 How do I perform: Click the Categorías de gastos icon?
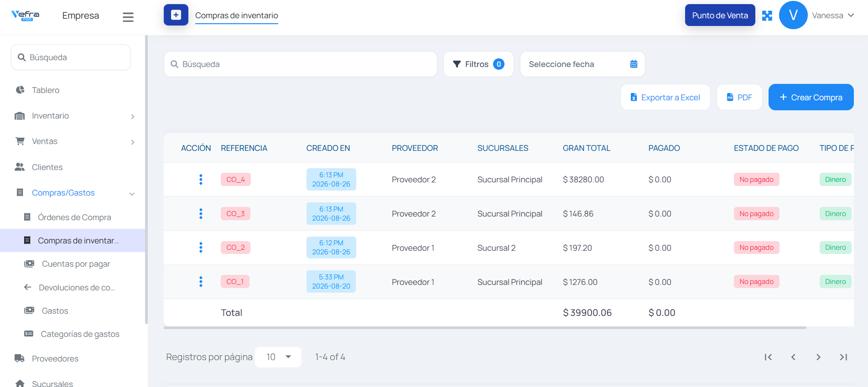29,334
